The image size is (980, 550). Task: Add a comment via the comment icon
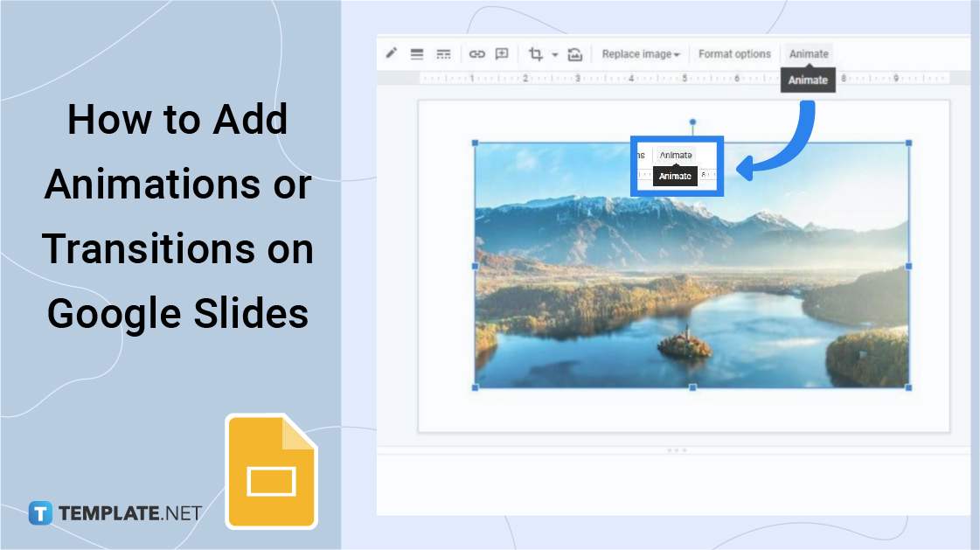click(x=502, y=53)
